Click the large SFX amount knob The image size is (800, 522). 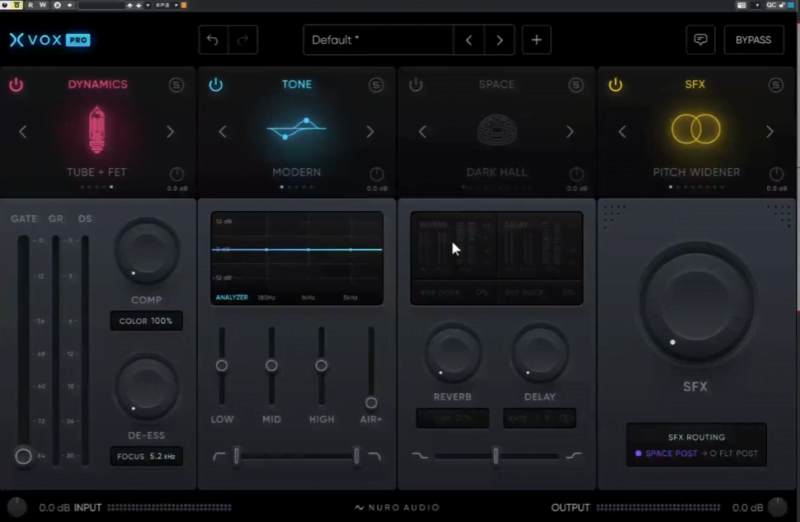pyautogui.click(x=696, y=303)
